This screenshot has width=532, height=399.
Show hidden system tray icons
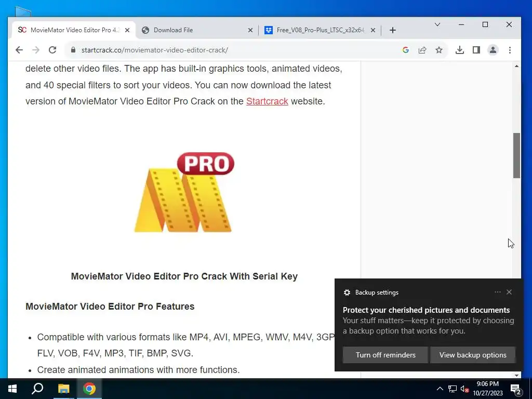click(x=440, y=389)
